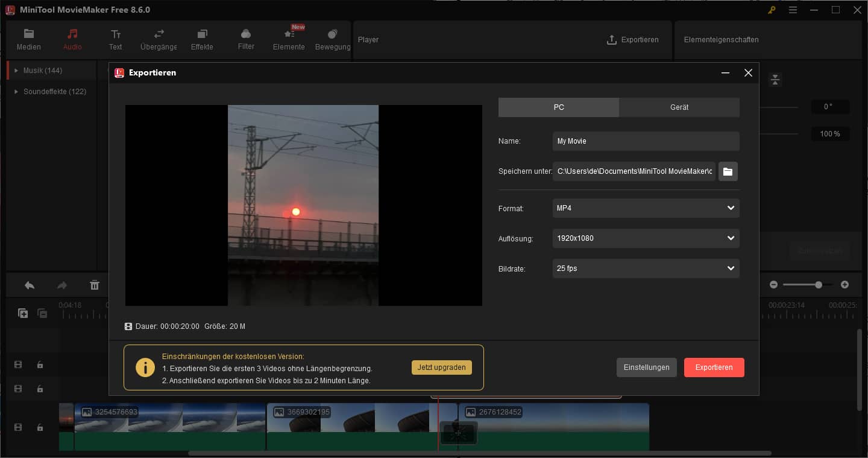
Task: Click the zoom out minus icon on timeline
Action: 773,285
